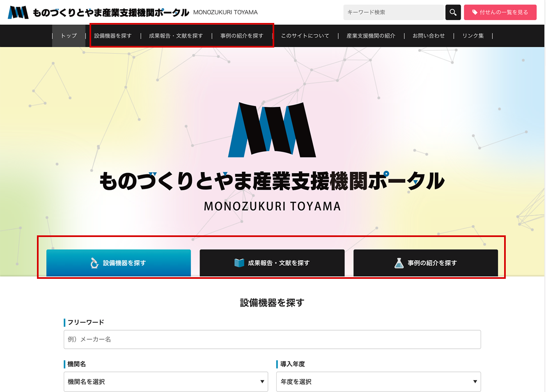Click the microscope icon on 設備機器を探す tab
Screen dimensions: 546x392
(x=94, y=263)
